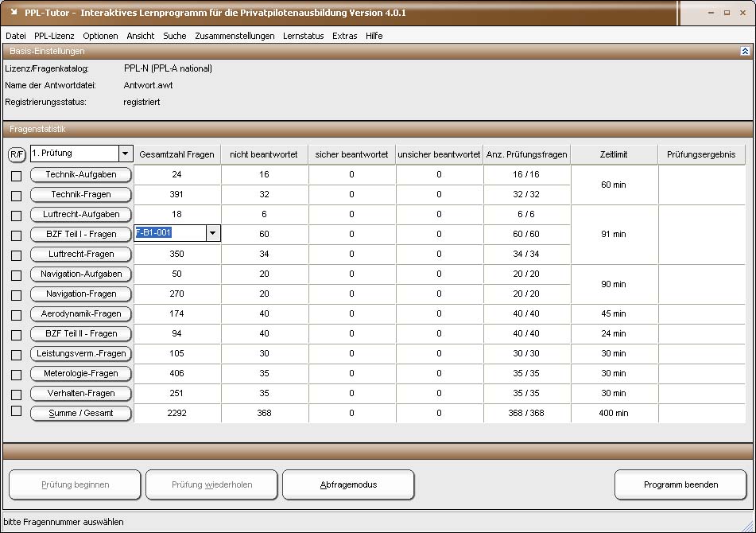Click the Gesamtzahl Fragen column header

[x=177, y=155]
